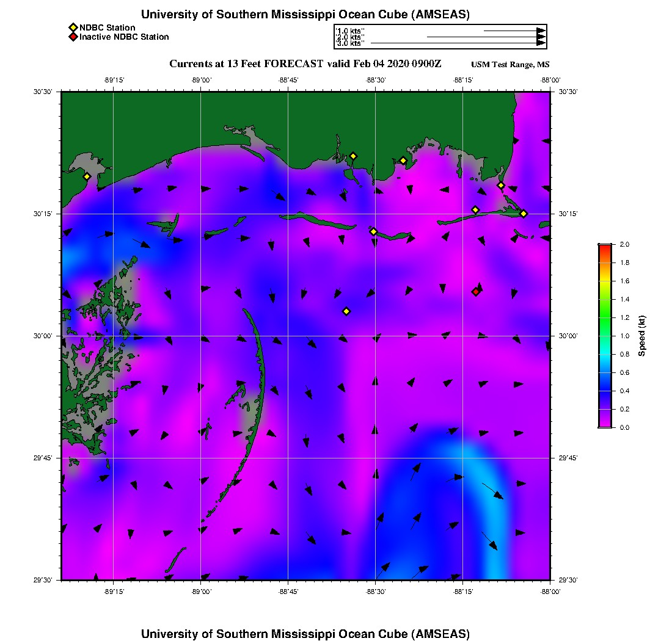Click the easternmost yellow NDBC station marker
672x641 pixels.
524,214
